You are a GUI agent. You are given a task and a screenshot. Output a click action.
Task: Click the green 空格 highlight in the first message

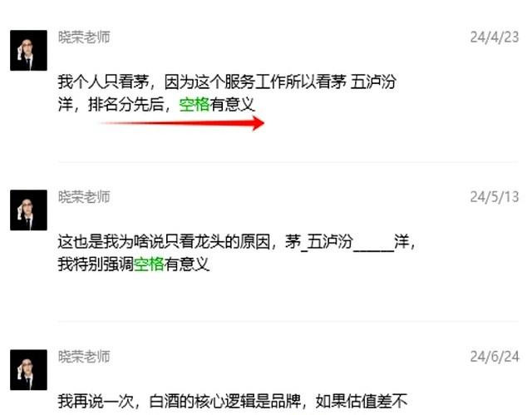click(195, 104)
